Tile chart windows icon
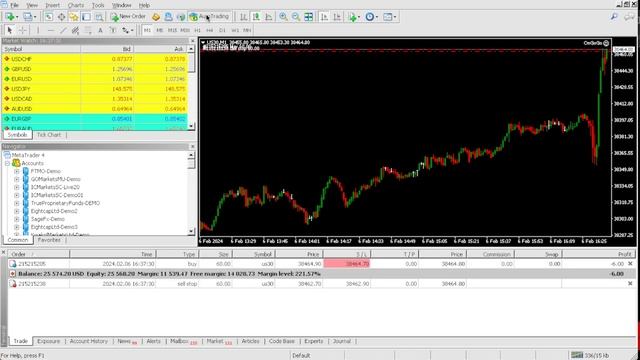Screen dimensions: 640x360 click(x=309, y=17)
